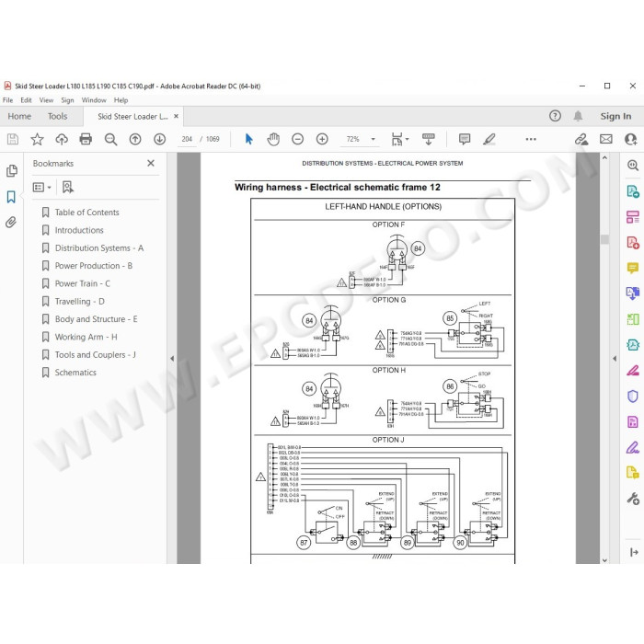Open the Edit menu
This screenshot has height=644, width=644.
pos(26,100)
